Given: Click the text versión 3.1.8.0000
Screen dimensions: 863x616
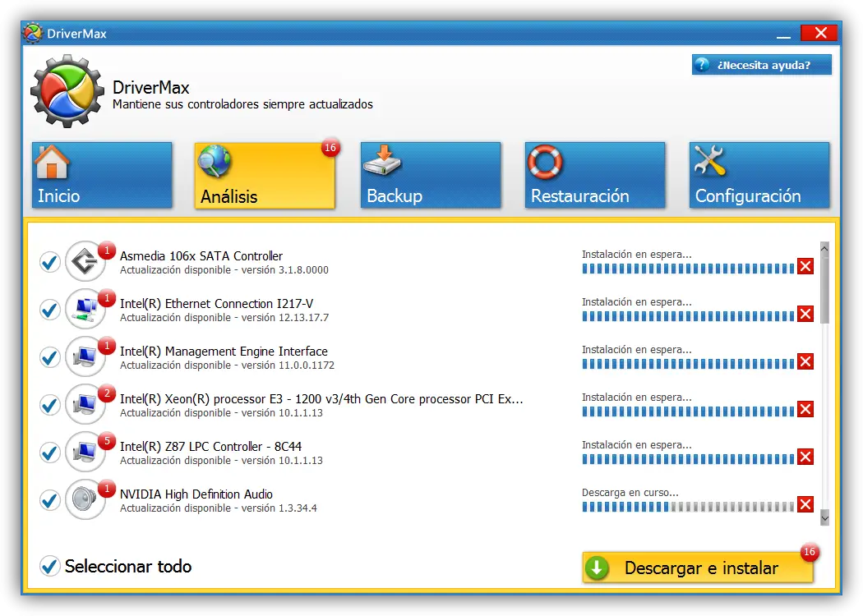Looking at the screenshot, I should point(284,270).
